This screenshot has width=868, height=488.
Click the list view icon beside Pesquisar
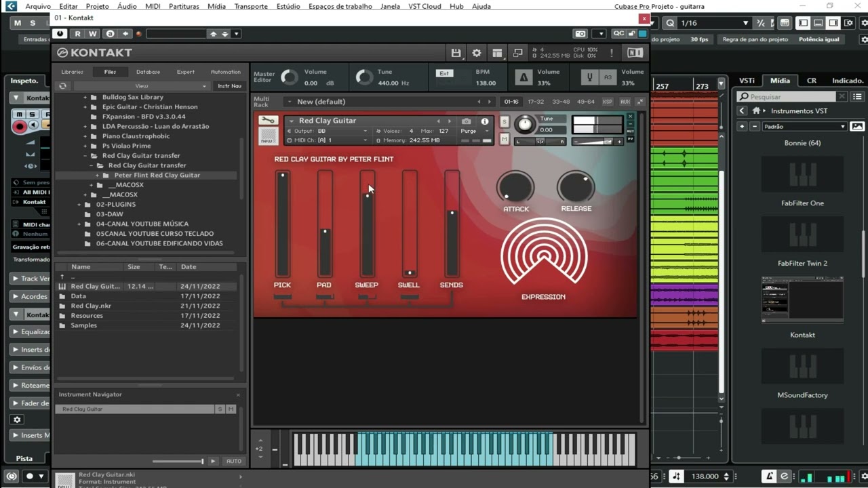(x=858, y=97)
